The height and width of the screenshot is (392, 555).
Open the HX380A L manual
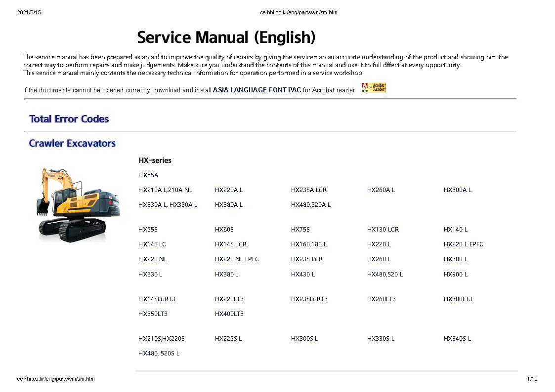[x=229, y=205]
